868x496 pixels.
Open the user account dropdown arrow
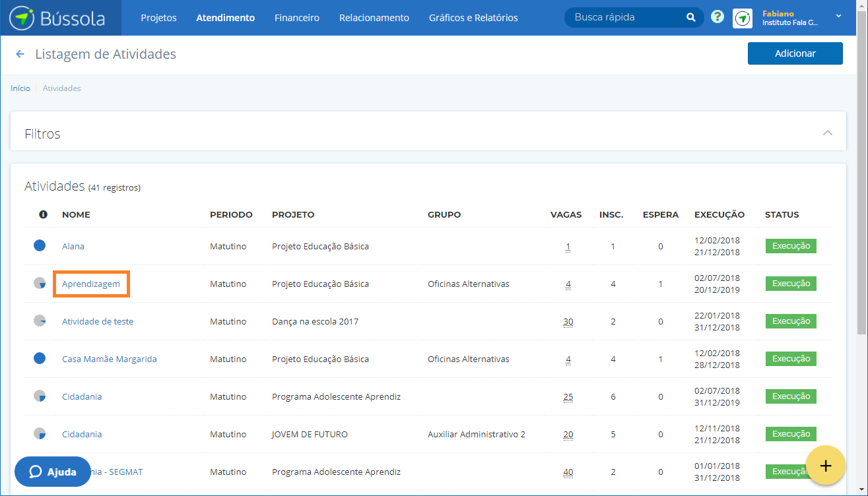coord(838,15)
